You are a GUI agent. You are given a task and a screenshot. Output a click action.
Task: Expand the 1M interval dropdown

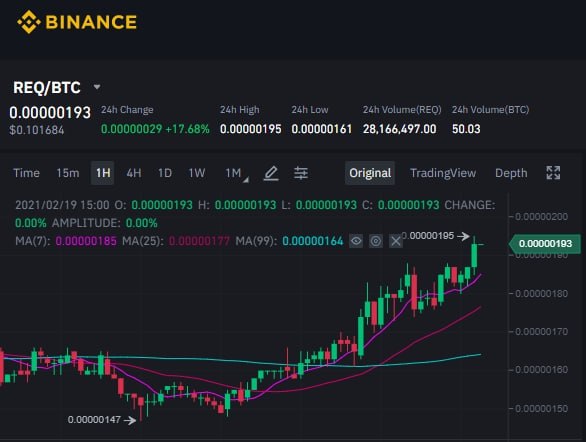(237, 174)
